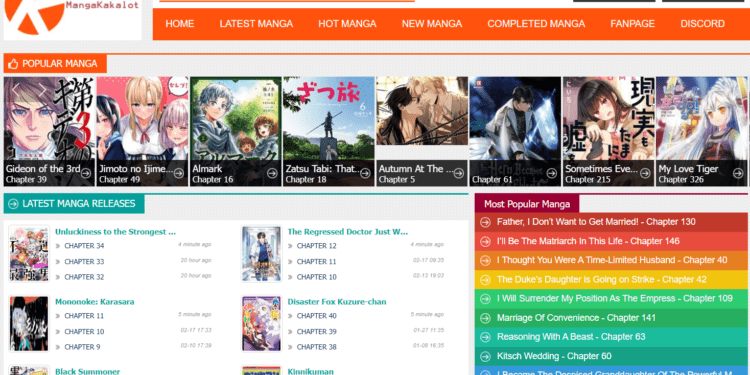Open Chapter 12 of The Regressed Doctor
Screen dimensions: 750x375
[317, 246]
